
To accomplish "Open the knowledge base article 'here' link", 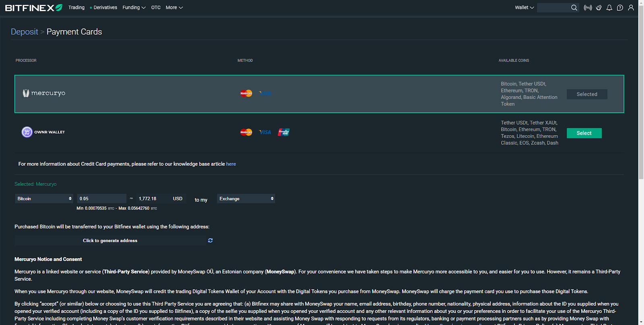I will click(231, 164).
